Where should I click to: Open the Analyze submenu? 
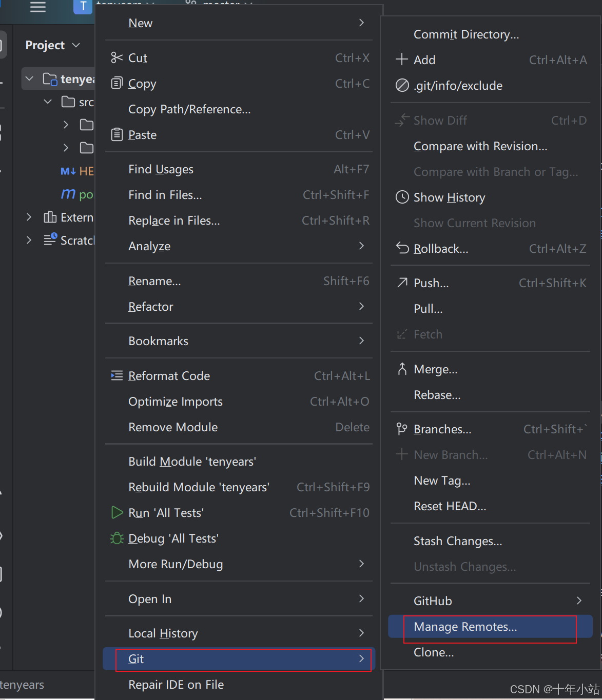coord(239,246)
